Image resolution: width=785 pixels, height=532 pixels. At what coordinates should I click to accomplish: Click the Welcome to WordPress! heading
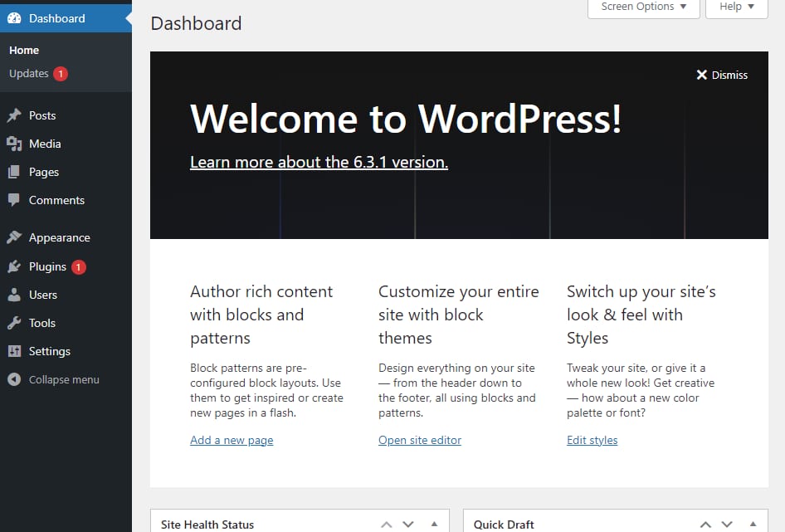pos(406,120)
